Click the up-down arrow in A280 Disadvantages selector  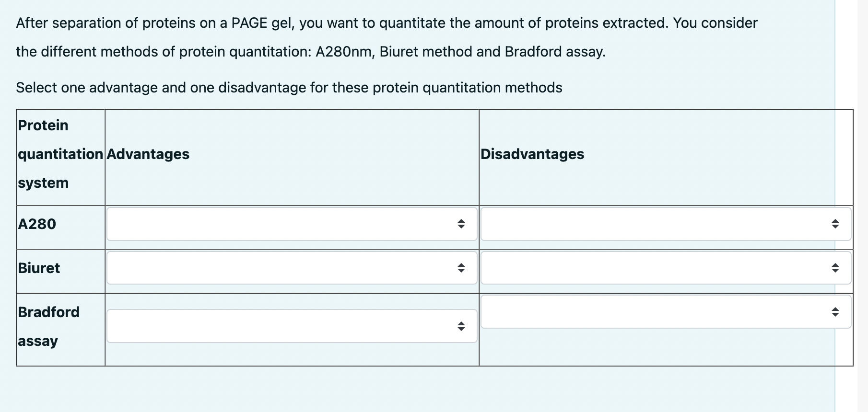836,224
